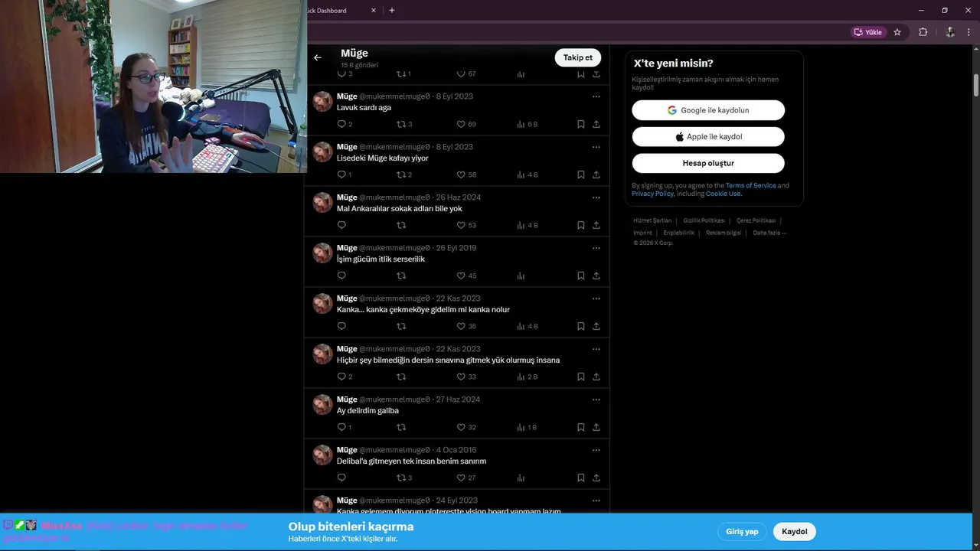Open the Privacy Policy link
This screenshot has width=980, height=551.
[x=652, y=194]
